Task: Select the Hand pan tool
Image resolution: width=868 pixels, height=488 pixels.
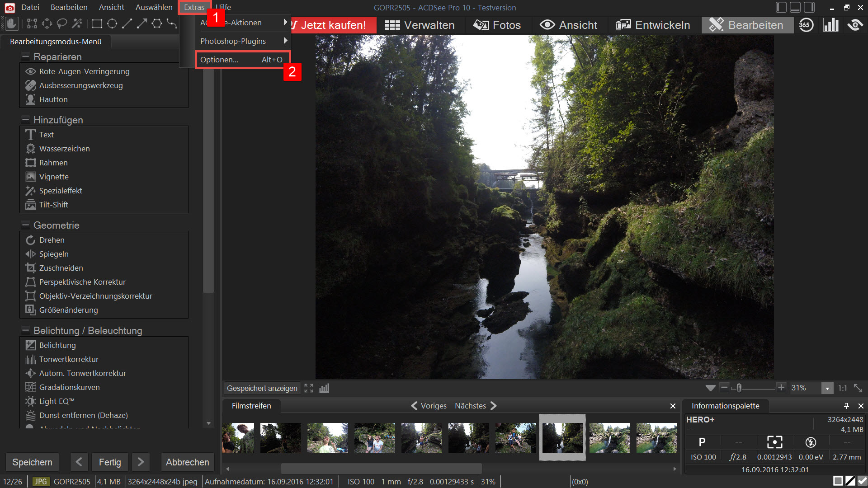Action: (x=12, y=23)
